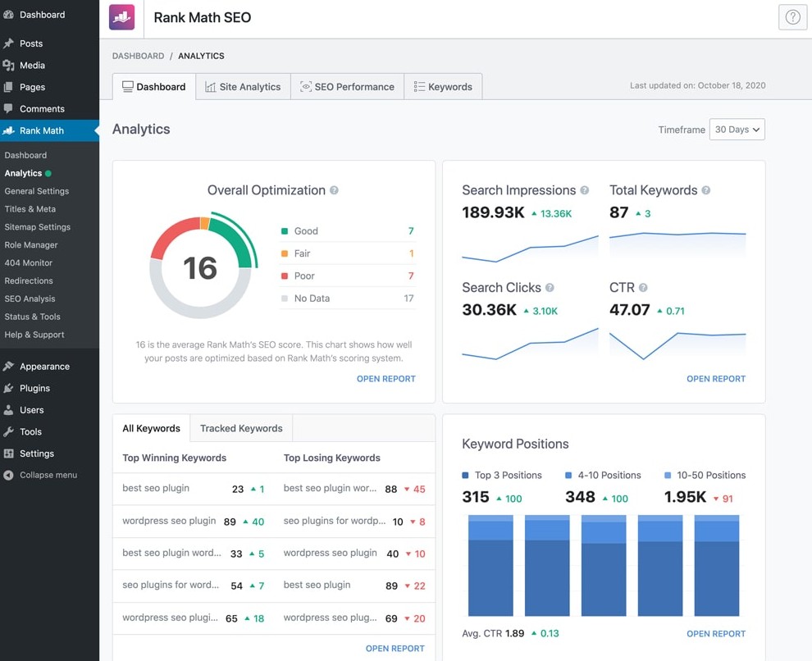Open Redirections submenu item
812x661 pixels.
(x=29, y=280)
